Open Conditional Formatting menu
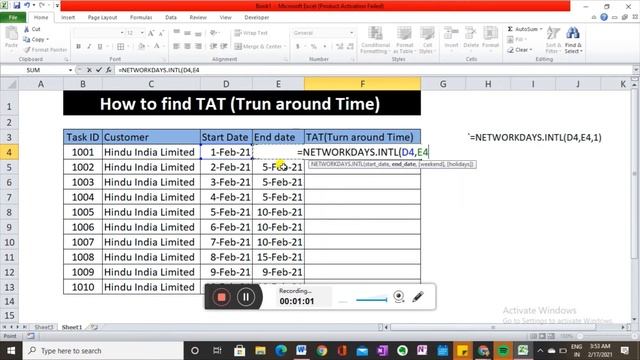Image resolution: width=640 pixels, height=360 pixels. (x=375, y=40)
